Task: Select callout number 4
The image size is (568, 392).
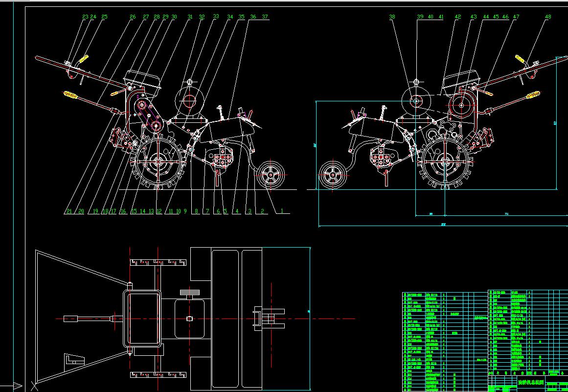Action: coord(237,211)
